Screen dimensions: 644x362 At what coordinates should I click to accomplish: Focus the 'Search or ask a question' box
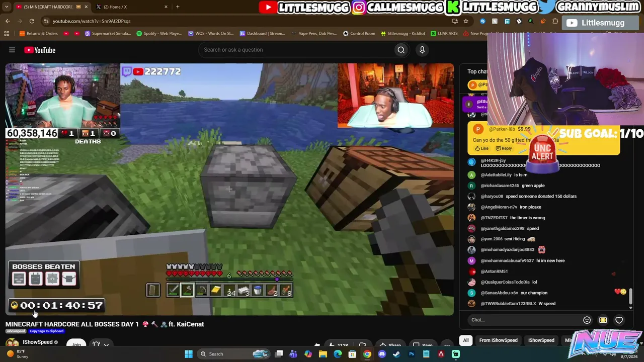pyautogui.click(x=297, y=50)
